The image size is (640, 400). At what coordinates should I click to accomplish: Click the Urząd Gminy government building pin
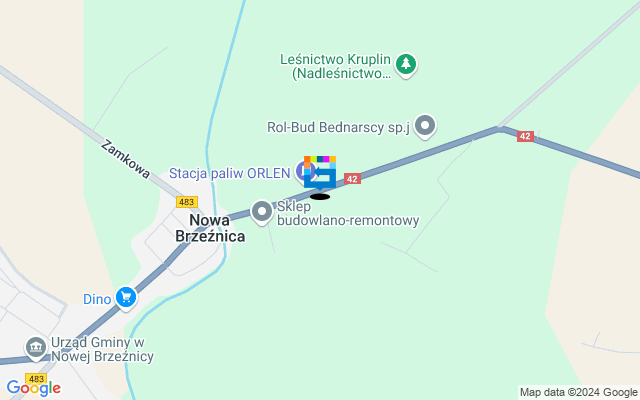[x=36, y=348]
